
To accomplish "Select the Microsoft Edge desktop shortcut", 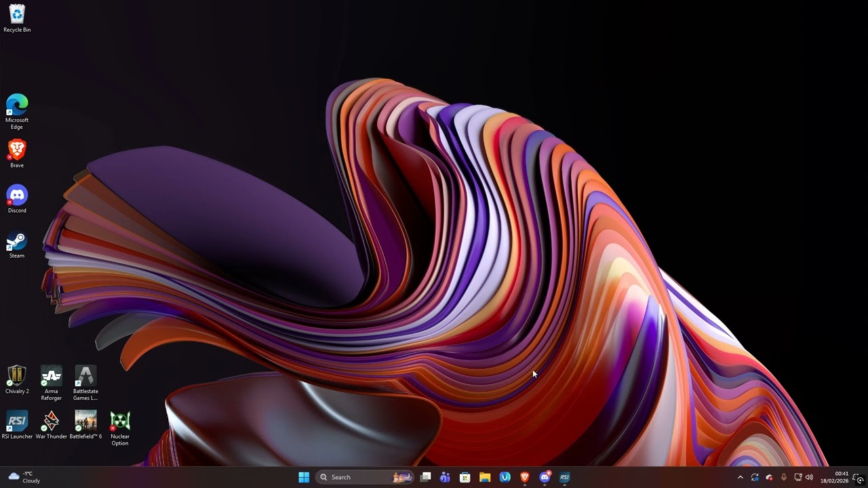I will [x=17, y=112].
